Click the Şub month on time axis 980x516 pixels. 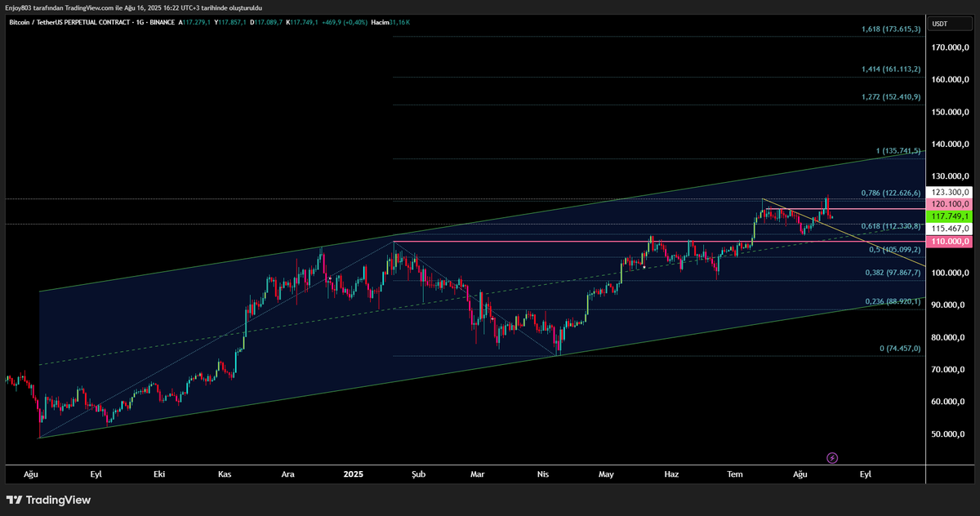tap(418, 474)
